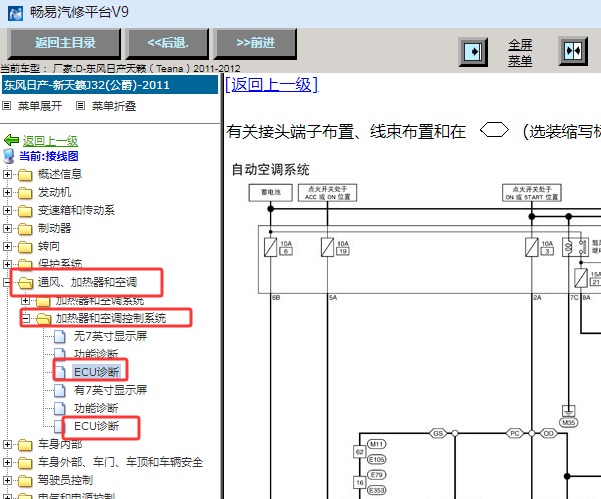The width and height of the screenshot is (601, 499).
Task: Click 菜单折叠 to collapse the menu
Action: click(x=114, y=106)
